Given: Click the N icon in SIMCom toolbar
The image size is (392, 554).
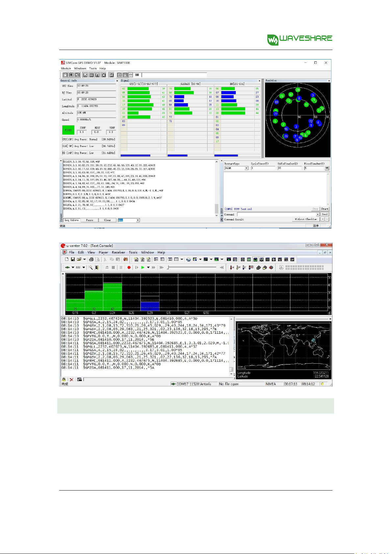Looking at the screenshot, I should 125,75.
